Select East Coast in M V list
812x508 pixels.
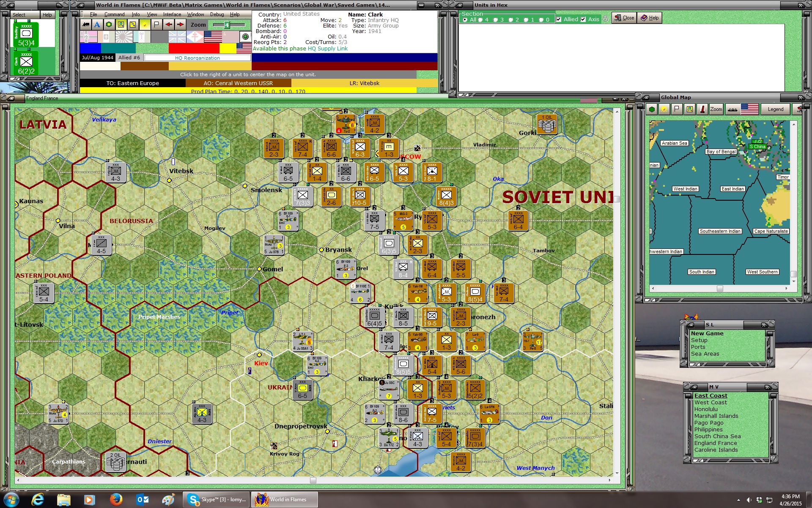pyautogui.click(x=710, y=395)
